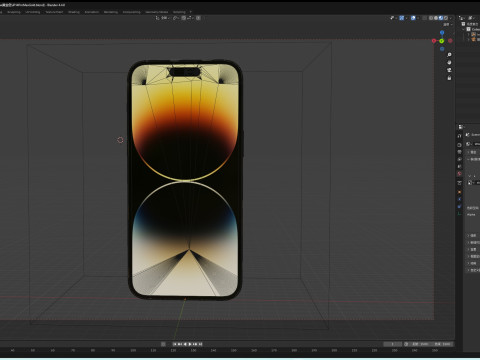Select the phone model in the viewport

(185, 180)
